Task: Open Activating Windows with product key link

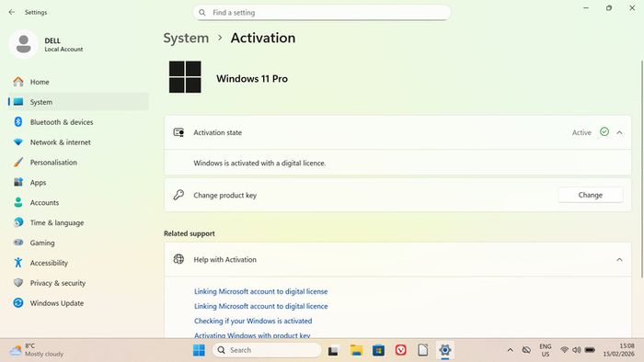Action: click(x=252, y=335)
